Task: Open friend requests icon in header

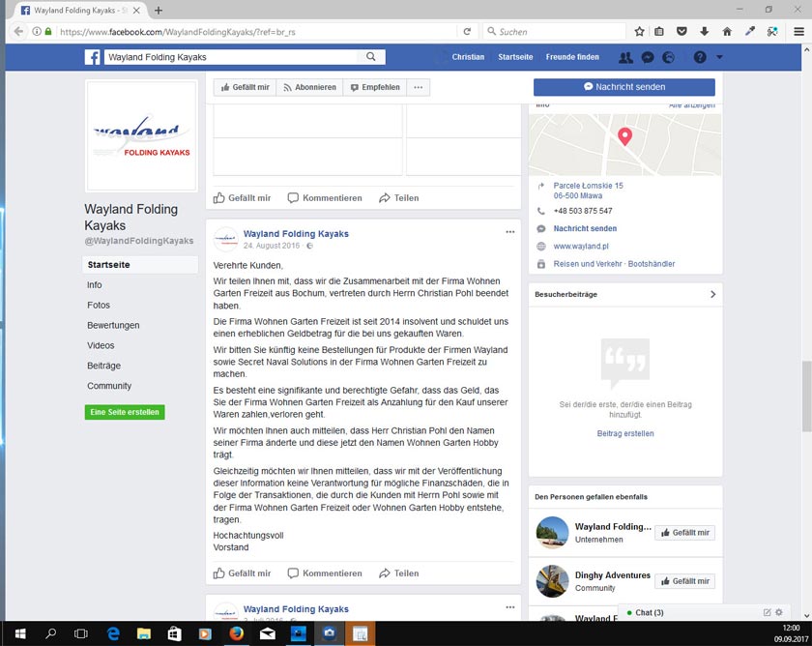Action: 625,57
